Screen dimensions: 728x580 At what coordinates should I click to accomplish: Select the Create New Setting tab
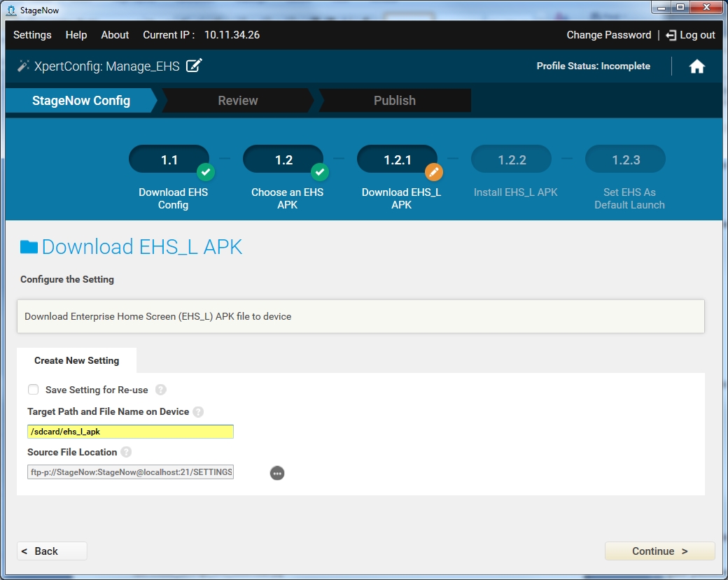[77, 360]
